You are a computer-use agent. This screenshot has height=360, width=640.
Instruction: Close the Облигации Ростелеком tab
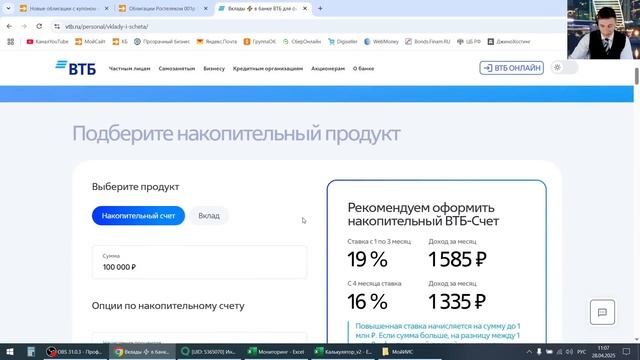[206, 8]
